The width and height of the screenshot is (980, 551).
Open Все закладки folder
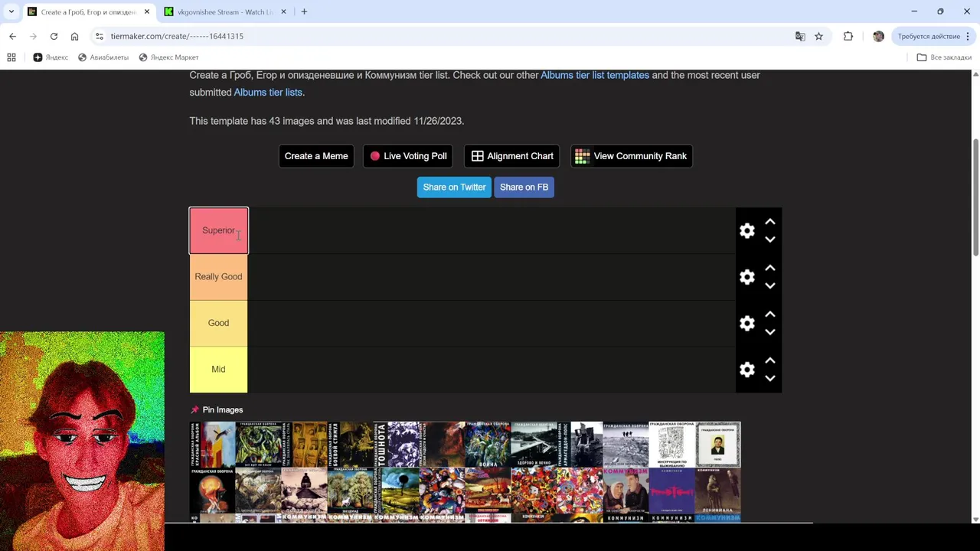(x=944, y=57)
